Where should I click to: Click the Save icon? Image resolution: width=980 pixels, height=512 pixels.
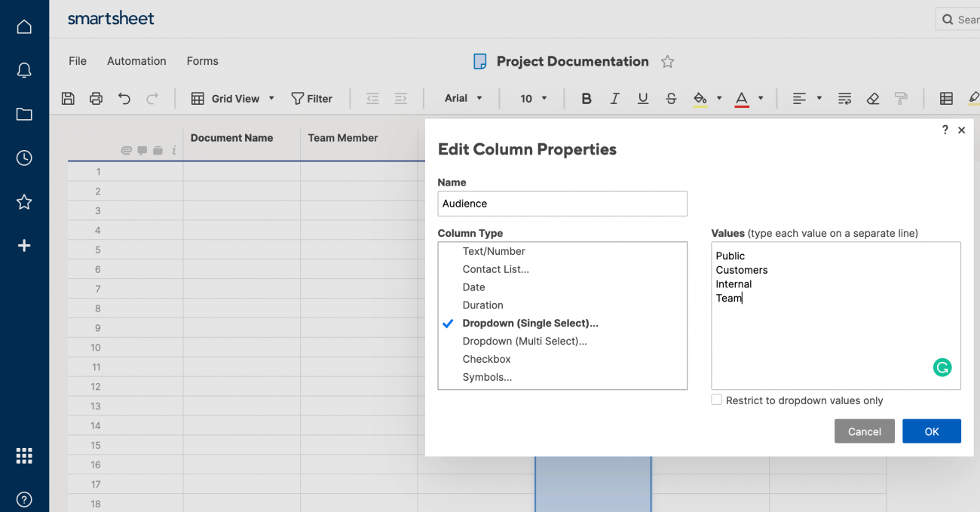click(68, 98)
